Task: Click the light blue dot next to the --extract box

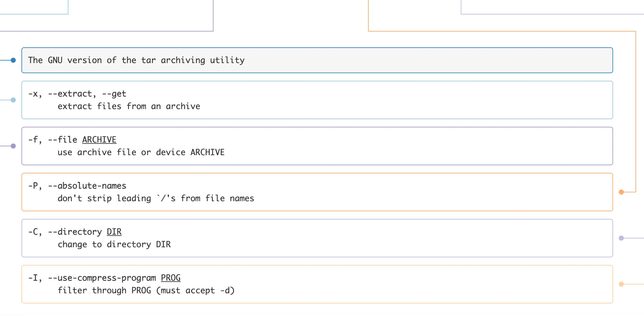Action: (x=13, y=100)
